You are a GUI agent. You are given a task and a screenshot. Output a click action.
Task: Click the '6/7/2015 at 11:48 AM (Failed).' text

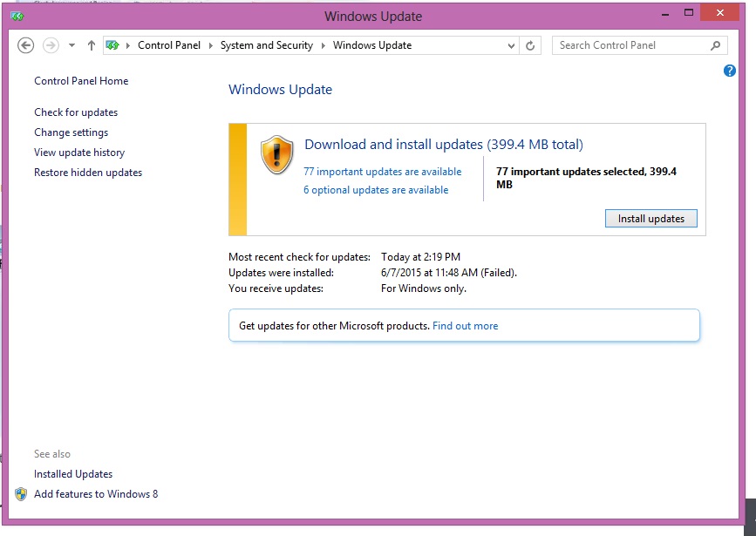(x=449, y=273)
